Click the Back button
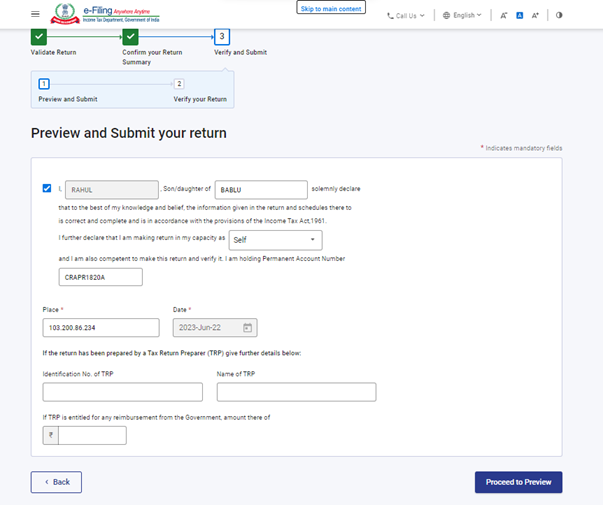 56,482
